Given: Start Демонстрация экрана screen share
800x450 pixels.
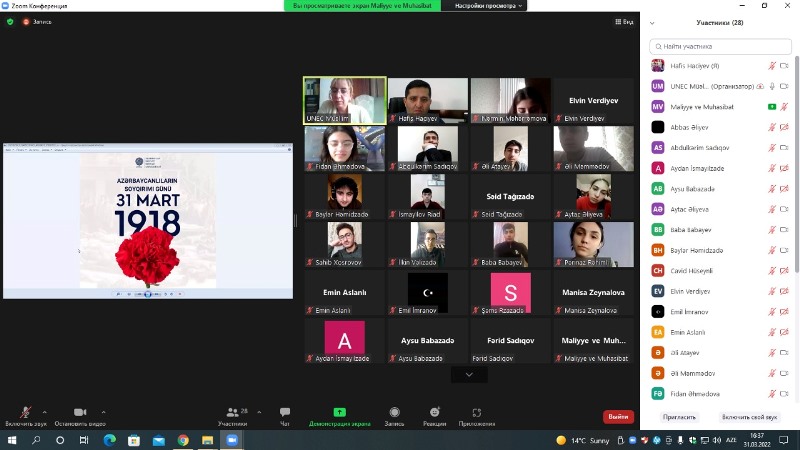Looking at the screenshot, I should (x=339, y=413).
